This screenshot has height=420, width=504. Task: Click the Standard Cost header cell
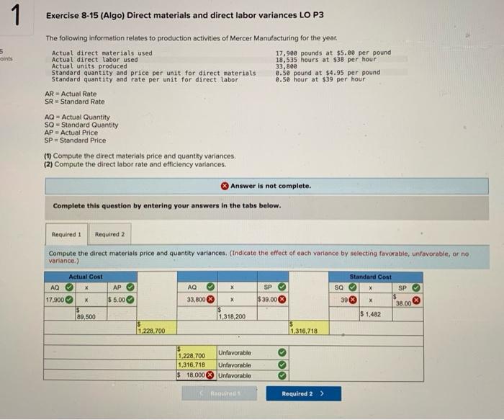[375, 277]
